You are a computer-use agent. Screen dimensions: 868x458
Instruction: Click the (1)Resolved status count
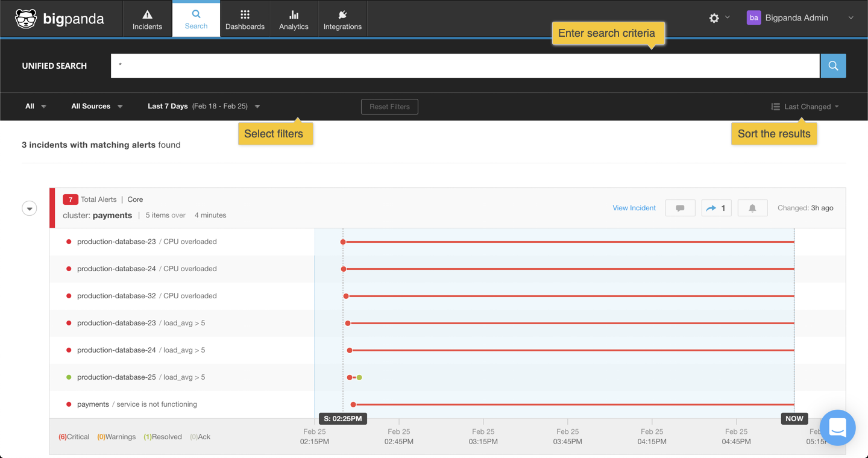163,437
